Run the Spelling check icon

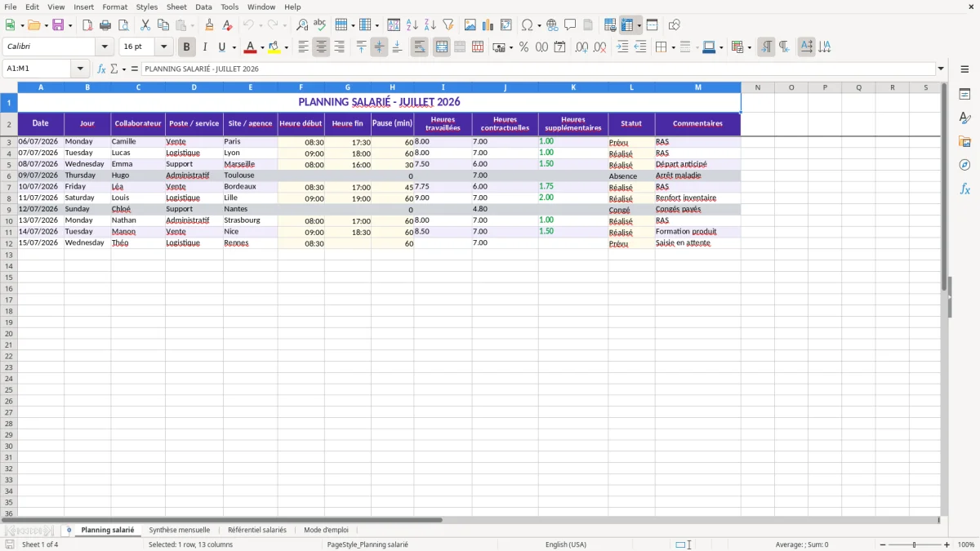(x=320, y=25)
